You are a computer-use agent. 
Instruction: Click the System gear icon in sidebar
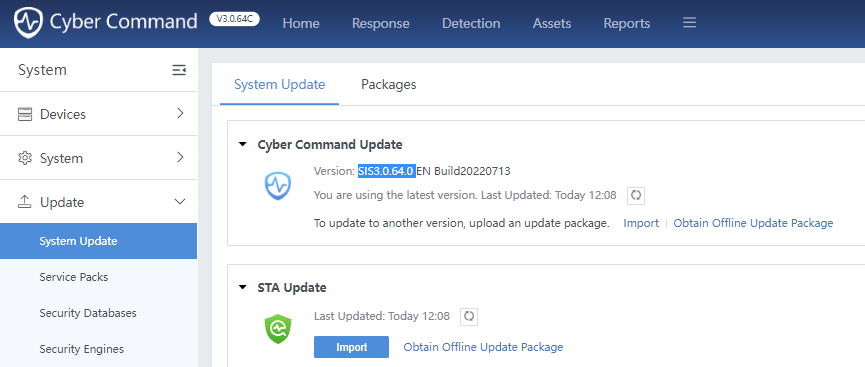point(25,158)
